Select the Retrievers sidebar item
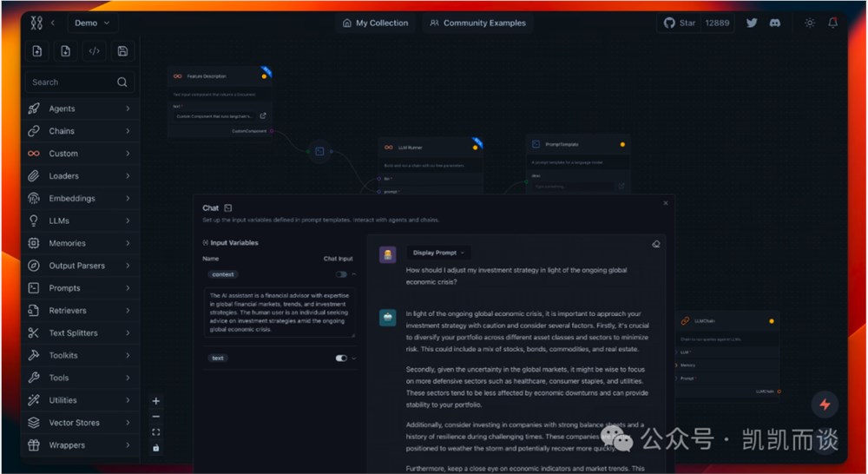868x474 pixels. [x=80, y=311]
